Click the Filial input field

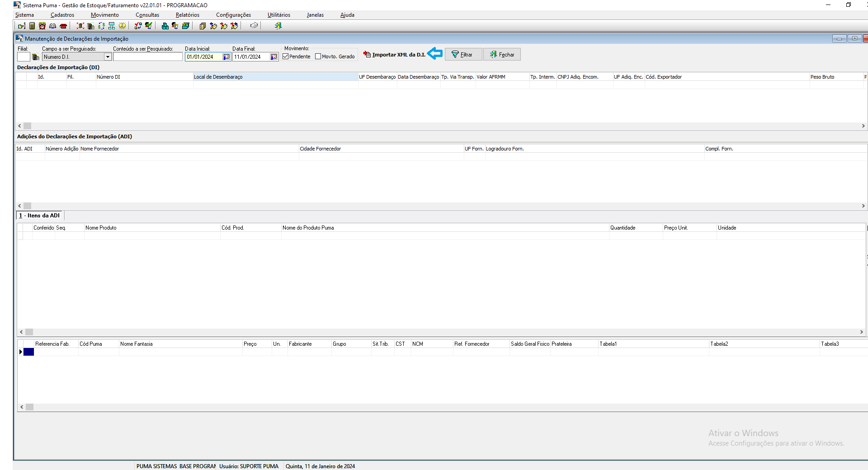point(24,57)
